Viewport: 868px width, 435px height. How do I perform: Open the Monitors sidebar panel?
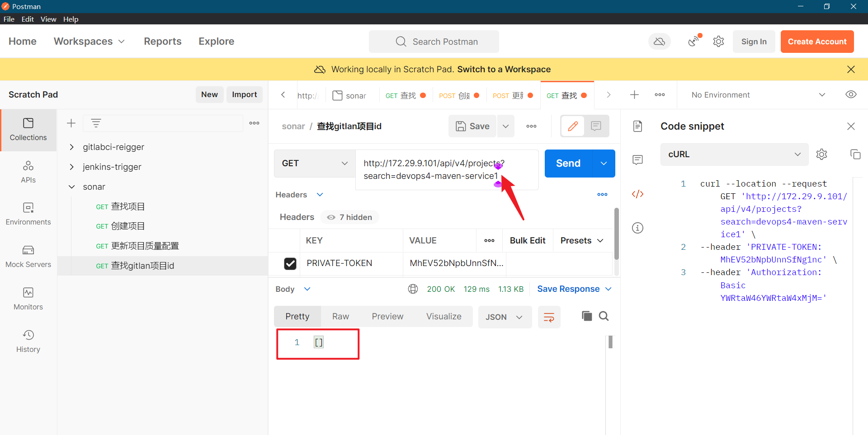[x=28, y=299]
